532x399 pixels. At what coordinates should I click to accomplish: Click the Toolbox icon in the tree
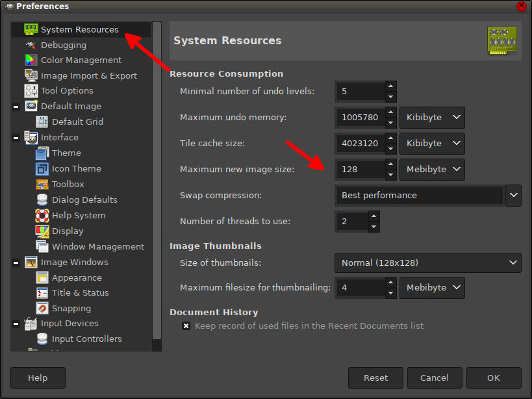click(x=42, y=184)
